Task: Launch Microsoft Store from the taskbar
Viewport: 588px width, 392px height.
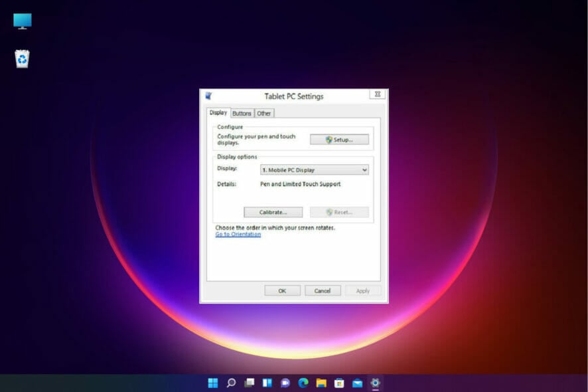Action: [338, 383]
